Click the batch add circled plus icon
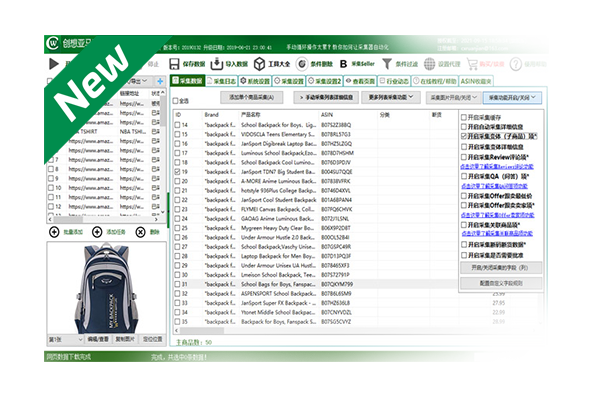Viewport: 600px width, 400px height. (x=54, y=232)
